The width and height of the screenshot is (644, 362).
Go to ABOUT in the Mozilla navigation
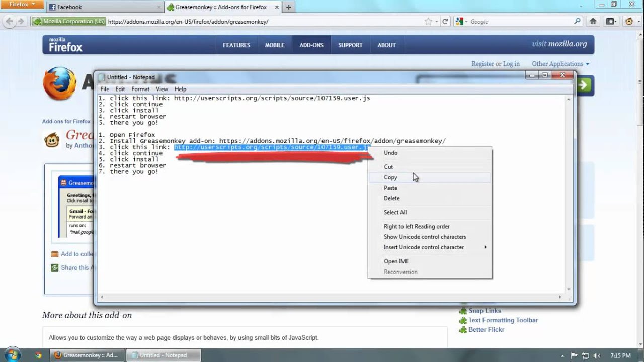[387, 45]
